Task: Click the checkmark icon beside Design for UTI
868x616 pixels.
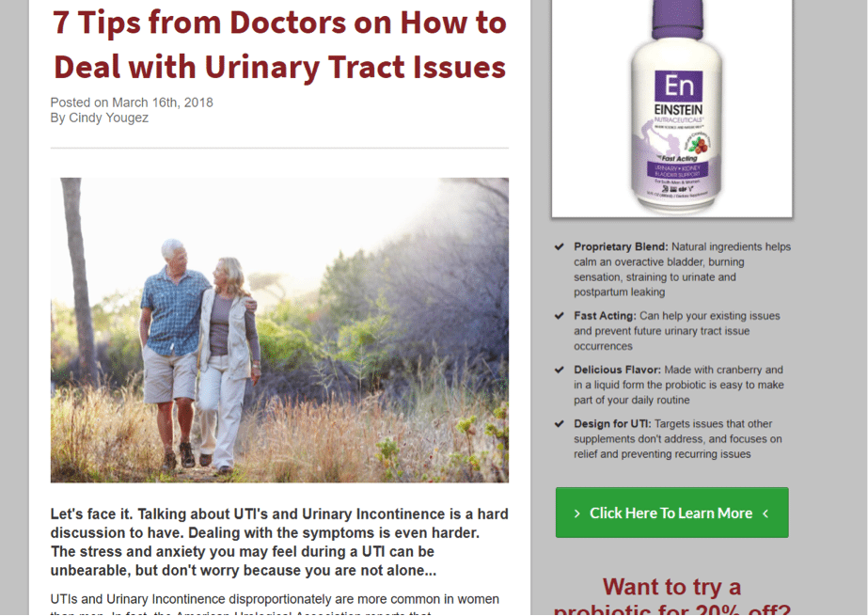Action: tap(560, 424)
